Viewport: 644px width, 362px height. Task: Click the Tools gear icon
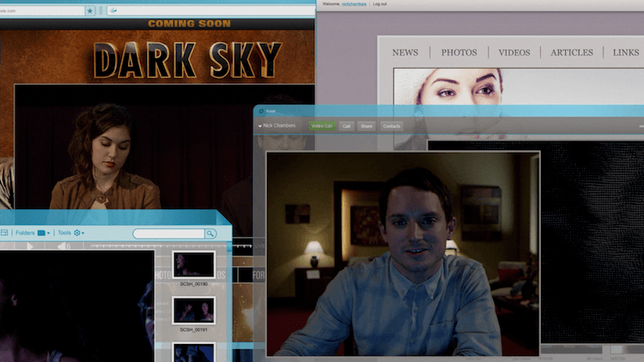(77, 233)
